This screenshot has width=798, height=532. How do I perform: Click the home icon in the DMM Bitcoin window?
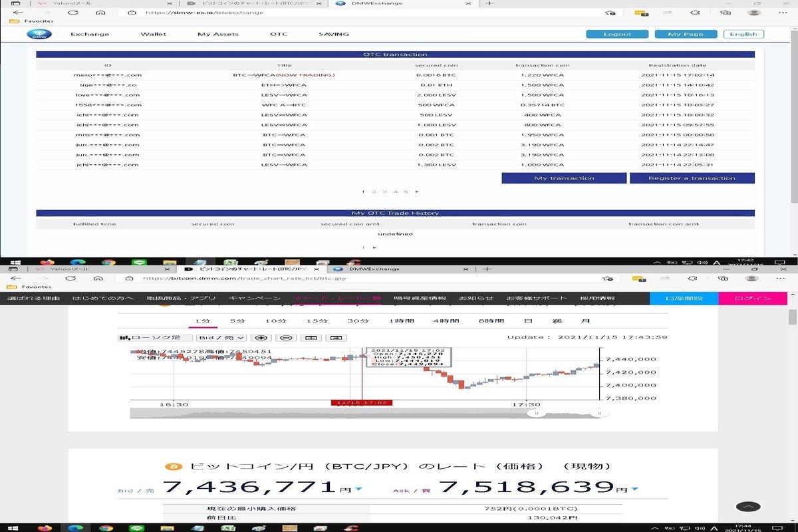pyautogui.click(x=99, y=278)
